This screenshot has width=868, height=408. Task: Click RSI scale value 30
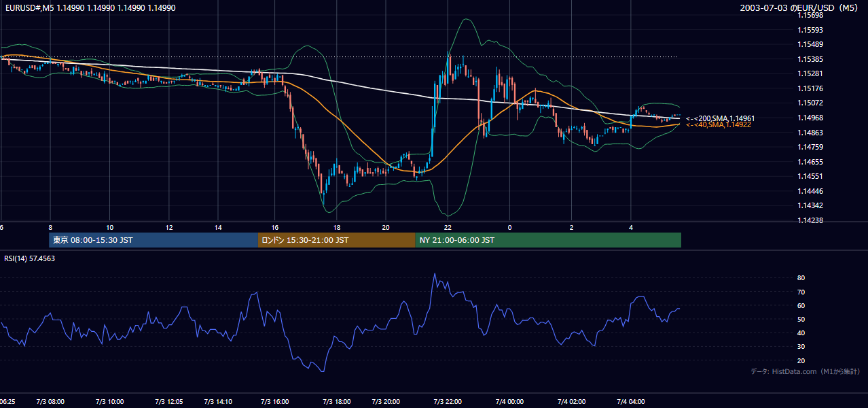click(801, 347)
